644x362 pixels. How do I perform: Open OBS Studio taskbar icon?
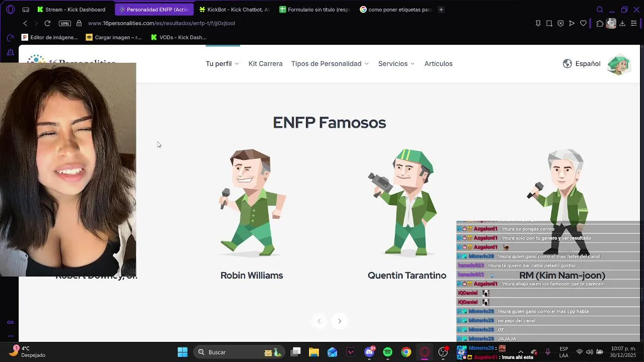(443, 352)
